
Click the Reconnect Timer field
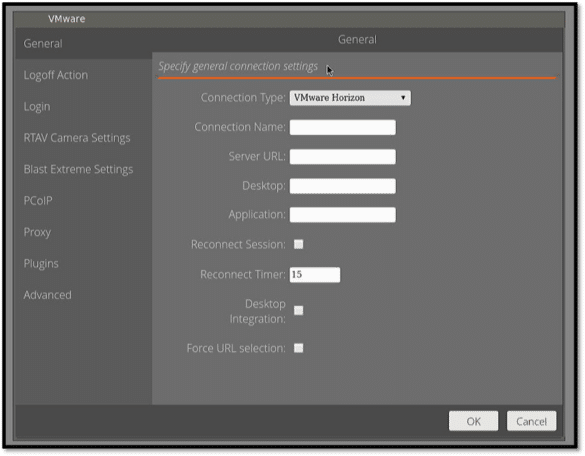315,275
